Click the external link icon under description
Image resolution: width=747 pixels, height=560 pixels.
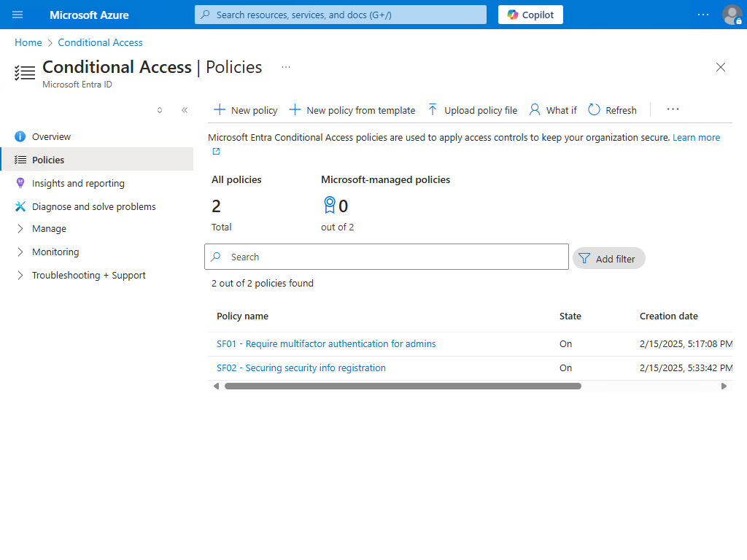[x=216, y=152]
